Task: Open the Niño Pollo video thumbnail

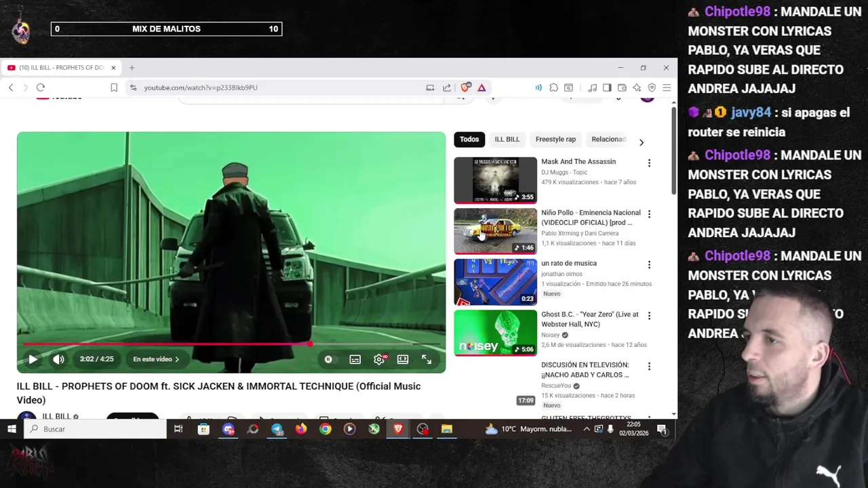Action: (495, 231)
